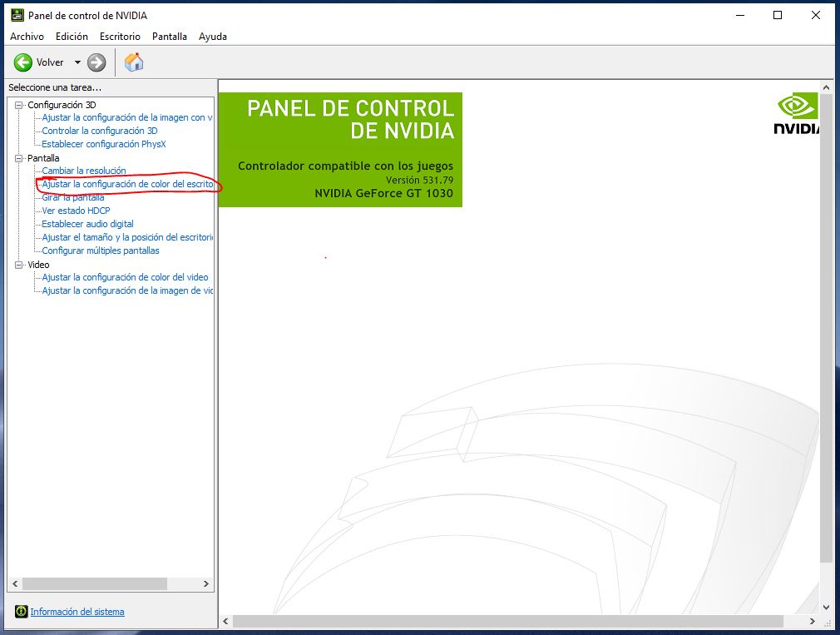Screen dimensions: 840x635
Task: Click the main panel horizontal scroll left arrow
Action: click(x=225, y=621)
